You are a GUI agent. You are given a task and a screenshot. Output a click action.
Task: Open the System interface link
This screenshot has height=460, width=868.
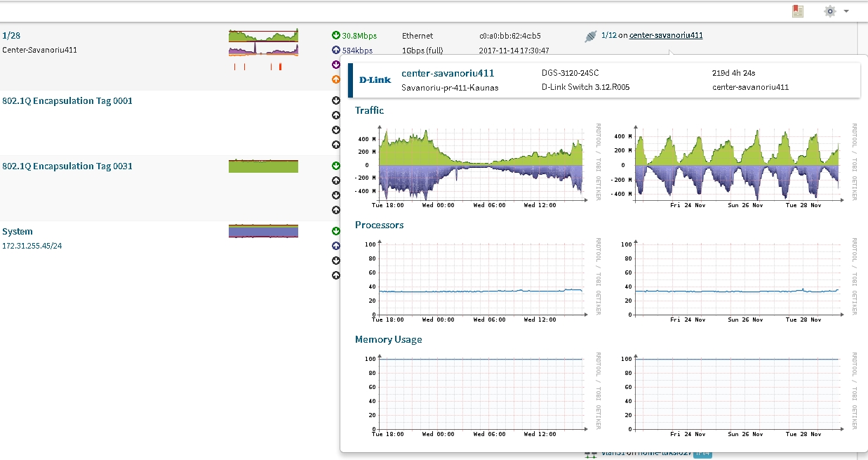[18, 231]
